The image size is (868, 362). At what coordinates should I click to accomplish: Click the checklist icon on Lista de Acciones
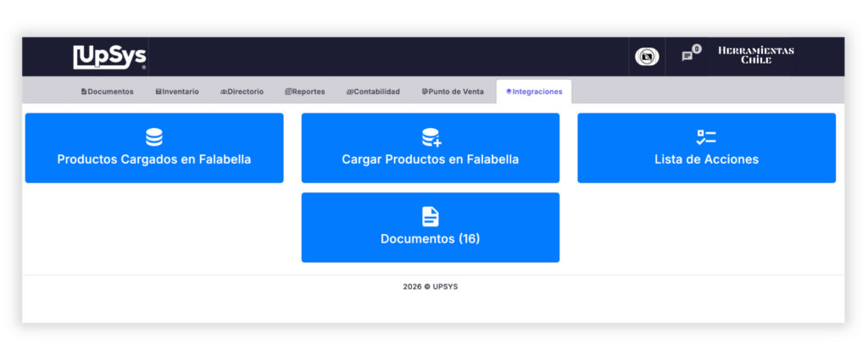(x=706, y=137)
